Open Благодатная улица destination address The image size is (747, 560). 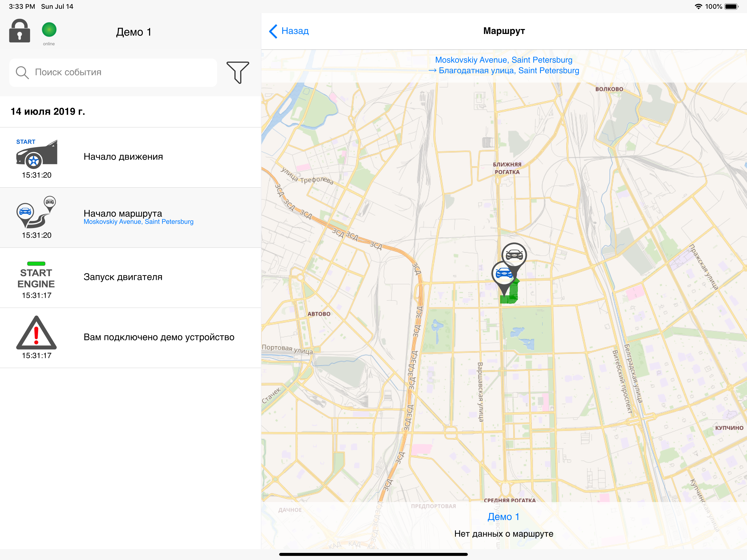point(509,71)
